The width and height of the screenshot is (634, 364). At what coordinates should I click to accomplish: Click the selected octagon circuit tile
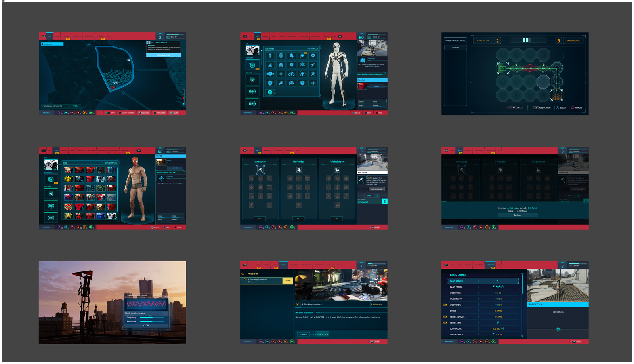[x=543, y=82]
